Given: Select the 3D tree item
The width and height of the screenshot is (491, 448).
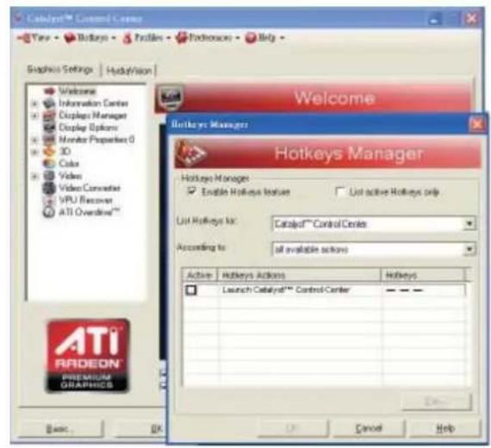Looking at the screenshot, I should [x=65, y=152].
